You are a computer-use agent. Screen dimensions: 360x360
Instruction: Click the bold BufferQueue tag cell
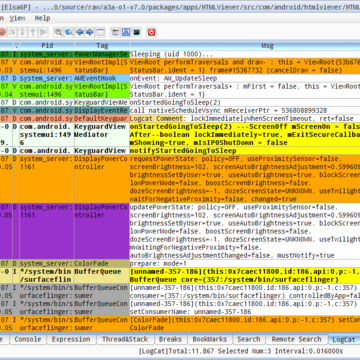[102, 276]
